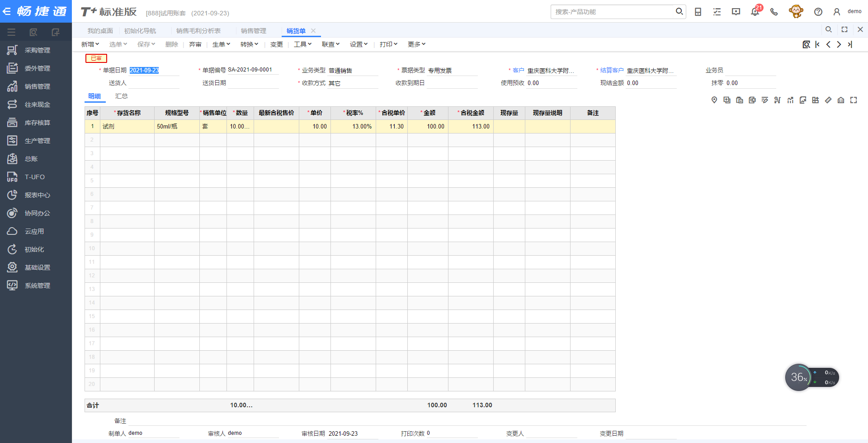This screenshot has width=868, height=443.
Task: Click the 弃审 button
Action: coord(195,44)
